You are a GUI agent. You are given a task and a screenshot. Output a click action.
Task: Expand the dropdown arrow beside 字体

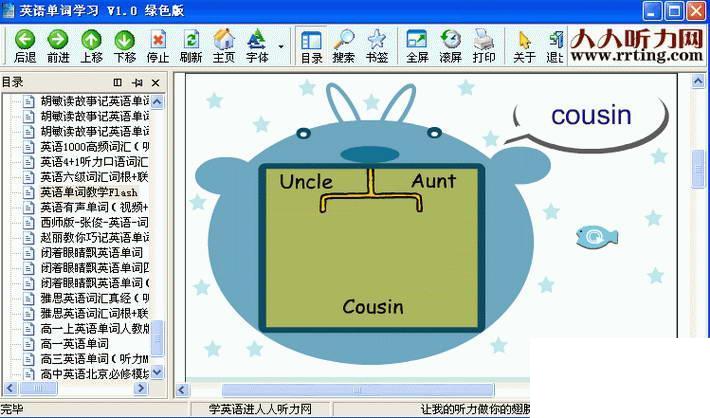(x=281, y=47)
